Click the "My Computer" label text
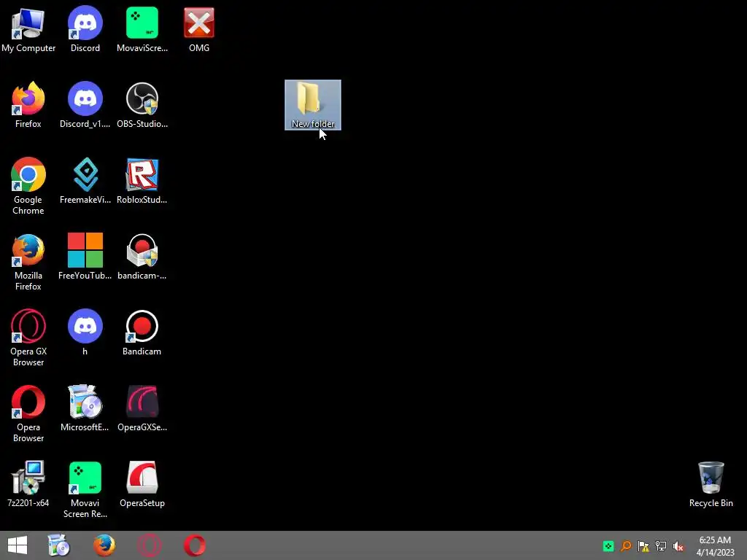 pyautogui.click(x=28, y=48)
